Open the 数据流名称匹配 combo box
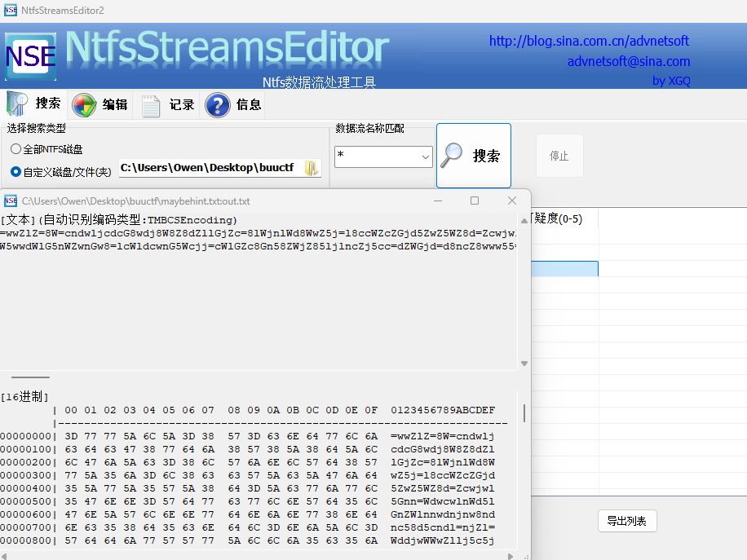Screen dimensions: 747x560 (x=383, y=157)
